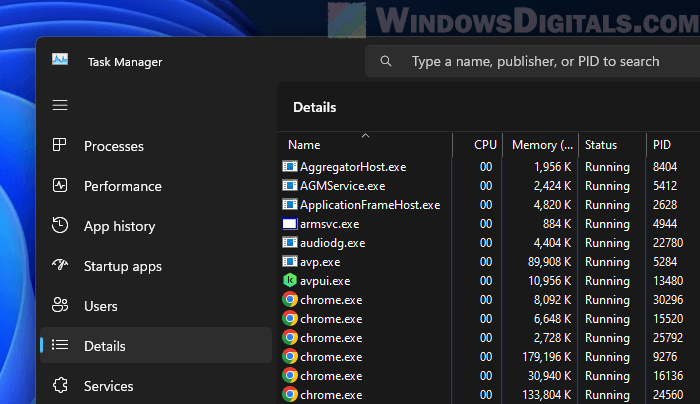Click CPU value of avp.exe row
The width and height of the screenshot is (700, 404).
486,262
